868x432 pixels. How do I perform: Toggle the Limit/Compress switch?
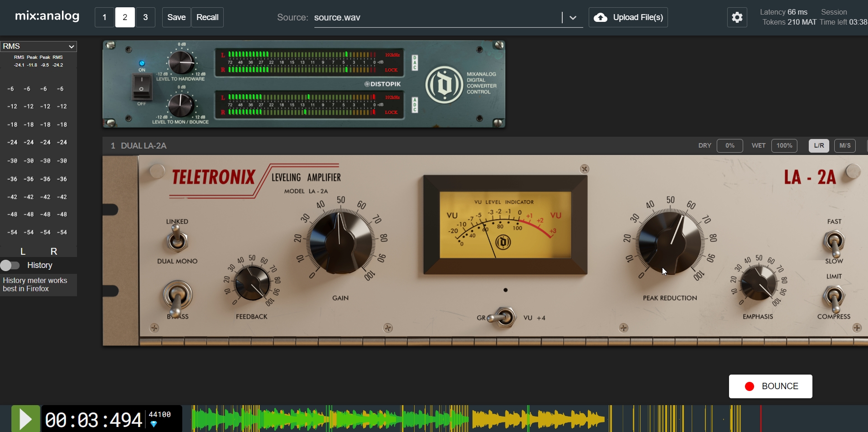(x=834, y=296)
